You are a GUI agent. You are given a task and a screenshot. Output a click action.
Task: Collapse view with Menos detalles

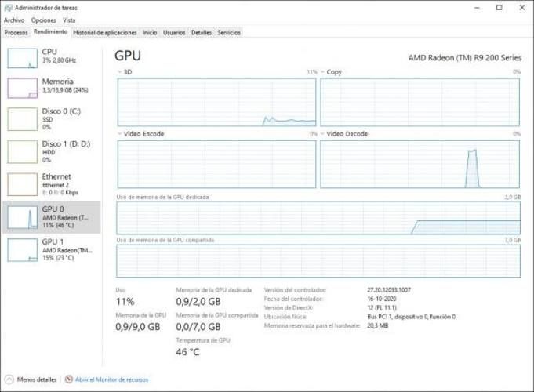(x=36, y=379)
